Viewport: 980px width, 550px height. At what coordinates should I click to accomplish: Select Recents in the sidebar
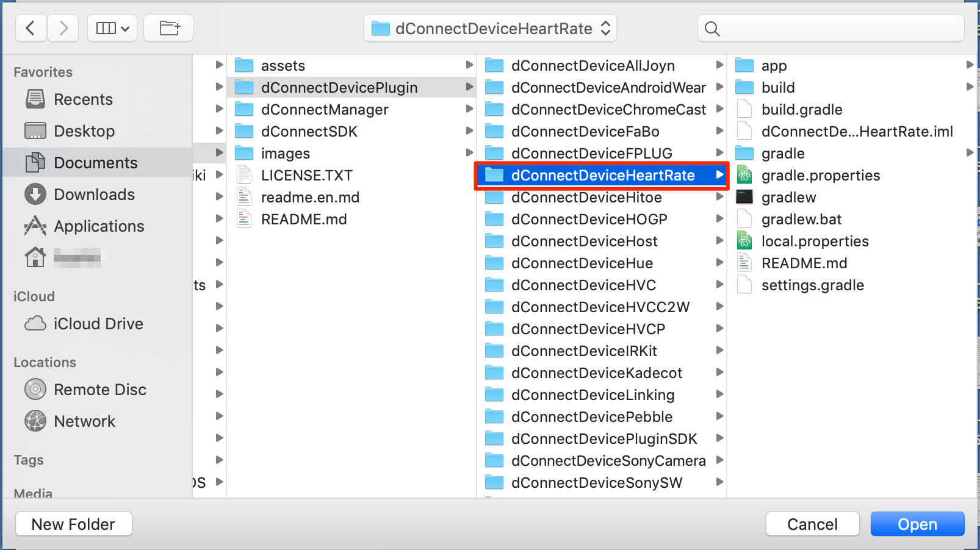(83, 99)
